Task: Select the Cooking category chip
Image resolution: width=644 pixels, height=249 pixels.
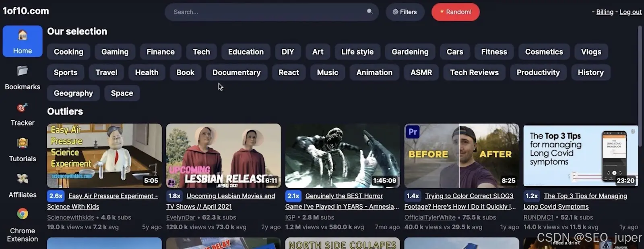Action: tap(68, 52)
